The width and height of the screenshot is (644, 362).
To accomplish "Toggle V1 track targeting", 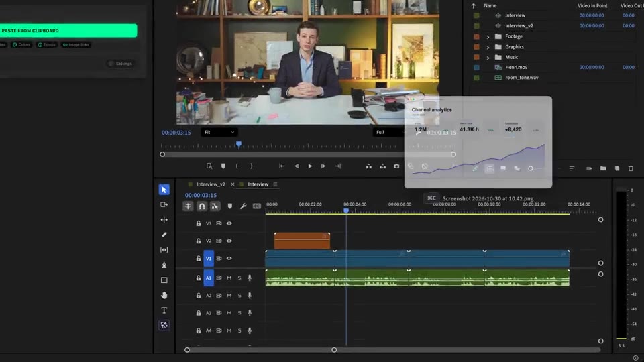I will click(209, 259).
